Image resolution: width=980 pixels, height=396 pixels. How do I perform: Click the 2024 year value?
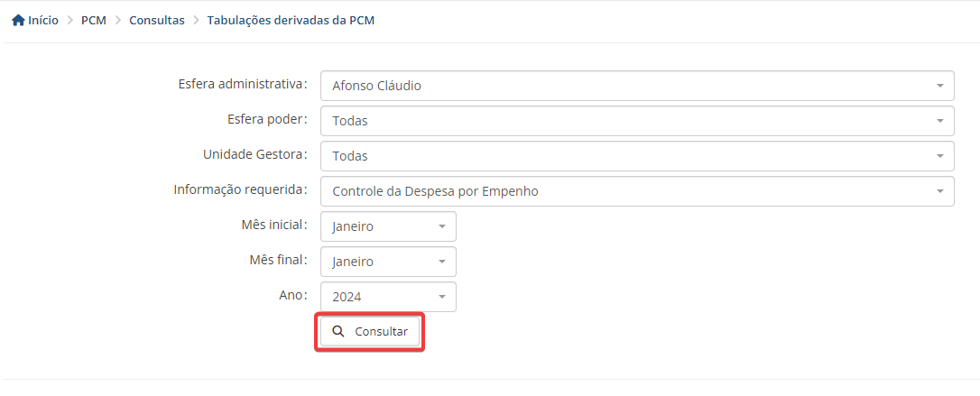click(347, 297)
